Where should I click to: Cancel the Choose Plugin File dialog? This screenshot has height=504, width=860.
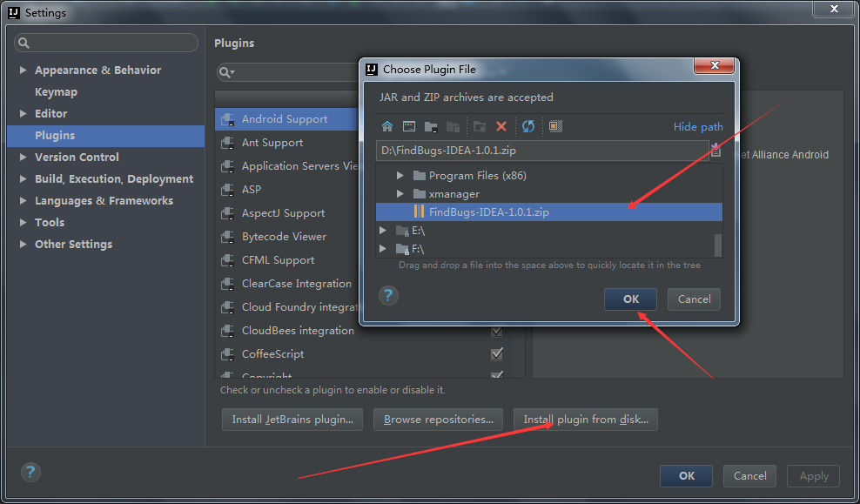(x=694, y=299)
